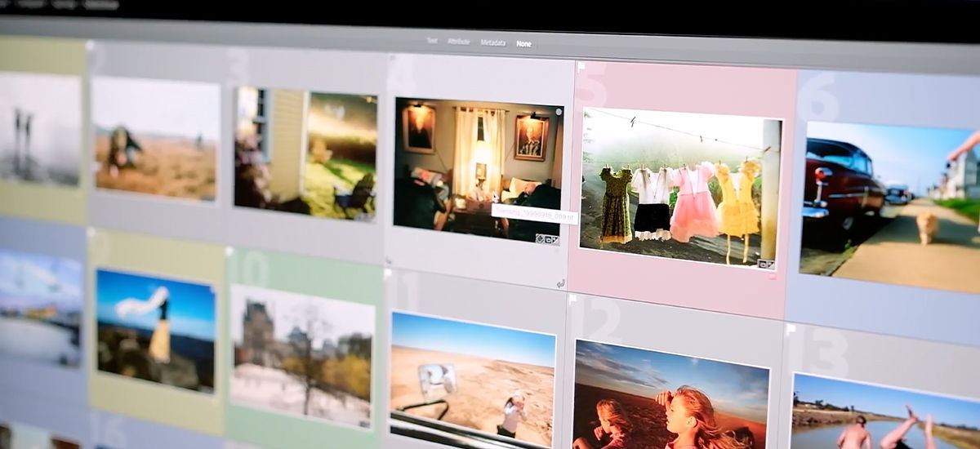This screenshot has height=449, width=980.
Task: Click the develop adjustments badge on clothesline dresses photo
Action: 771,265
